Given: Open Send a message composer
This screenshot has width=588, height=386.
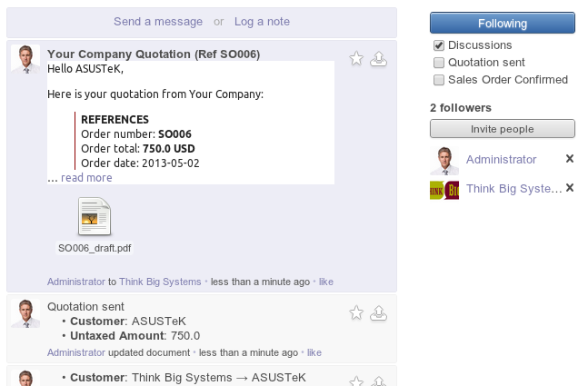Looking at the screenshot, I should click(157, 22).
